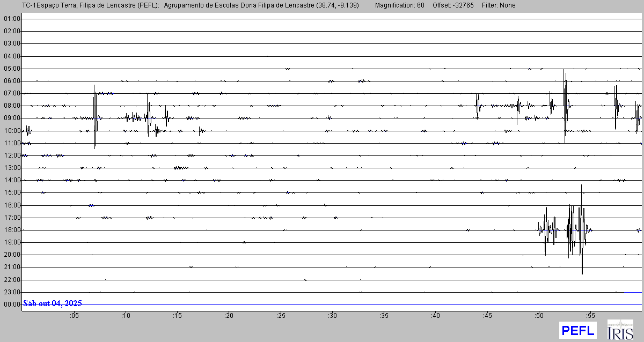644x342 pixels.
Task: Select the :55 minute axis tick label
Action: [590, 316]
